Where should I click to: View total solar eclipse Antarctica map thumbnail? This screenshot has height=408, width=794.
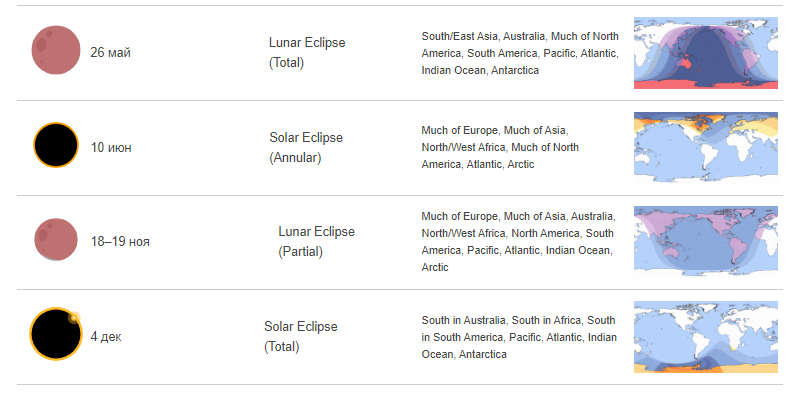point(706,337)
